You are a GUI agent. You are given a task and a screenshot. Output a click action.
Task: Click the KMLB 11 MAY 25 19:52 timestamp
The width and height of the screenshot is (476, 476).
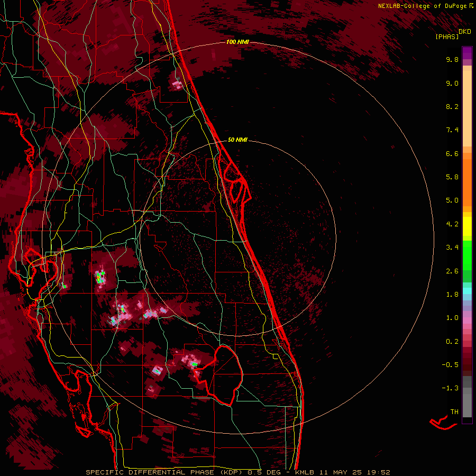pos(342,472)
